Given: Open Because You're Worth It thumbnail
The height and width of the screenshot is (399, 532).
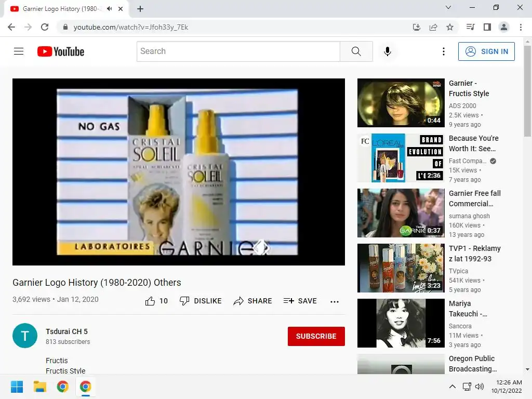Looking at the screenshot, I should [x=401, y=158].
